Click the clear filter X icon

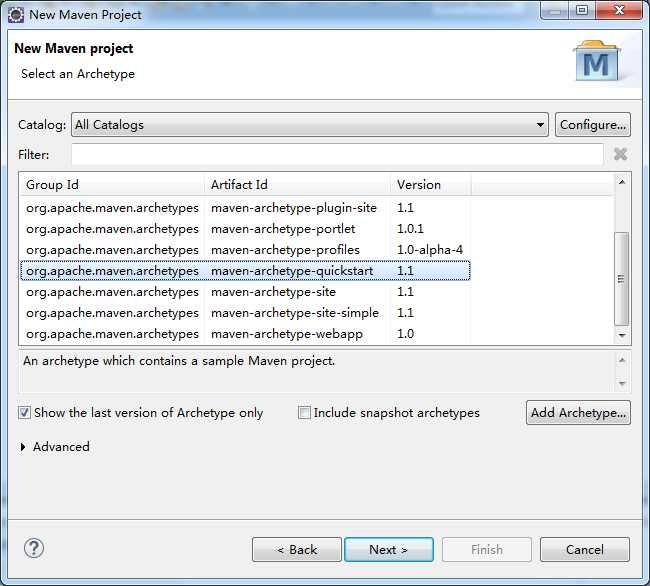(x=620, y=154)
